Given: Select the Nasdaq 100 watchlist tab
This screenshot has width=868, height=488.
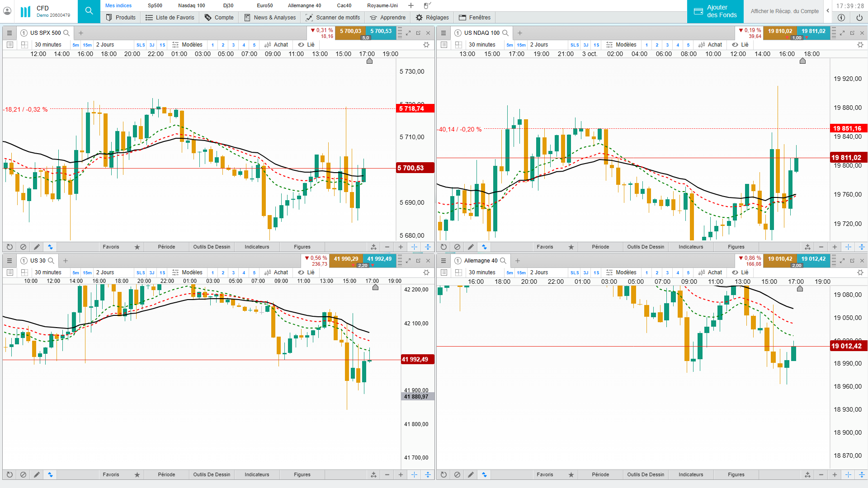Looking at the screenshot, I should [x=191, y=5].
